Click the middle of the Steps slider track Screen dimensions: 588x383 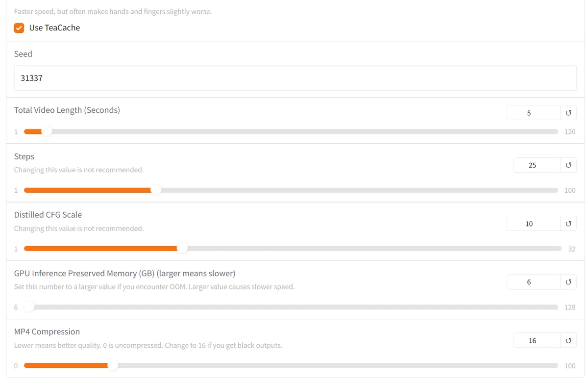click(x=291, y=190)
